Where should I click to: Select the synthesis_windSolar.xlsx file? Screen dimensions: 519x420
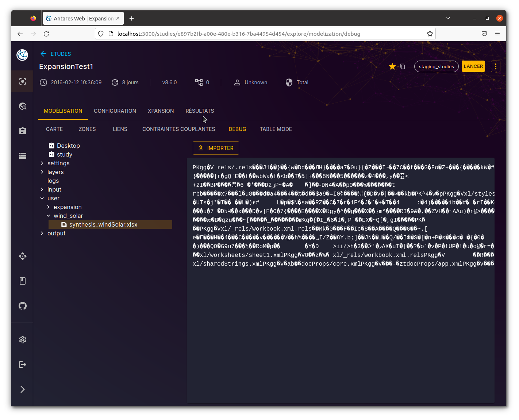click(103, 224)
